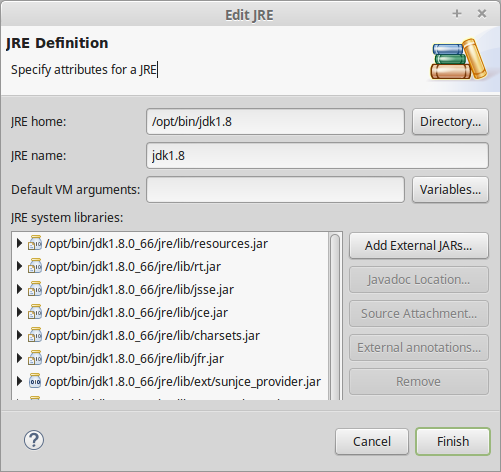Expand the jfr.jar library entry
Viewport: 501px width, 472px height.
point(19,358)
